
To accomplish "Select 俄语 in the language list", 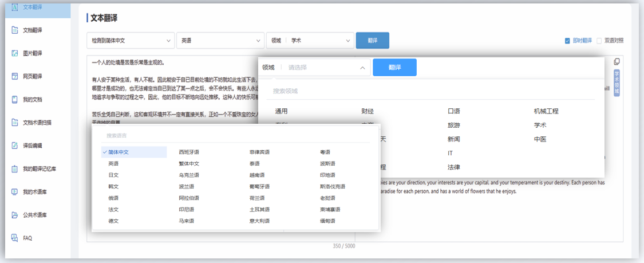I will coord(113,198).
